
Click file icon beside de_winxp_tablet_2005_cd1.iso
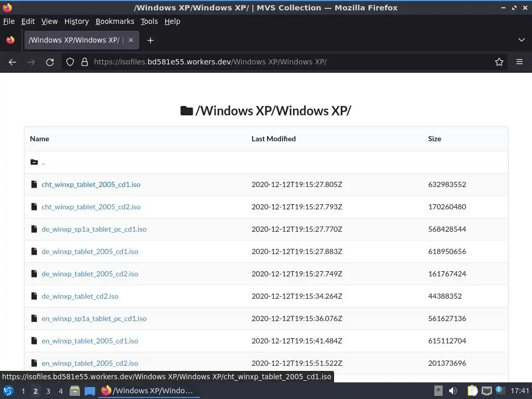[x=34, y=251]
